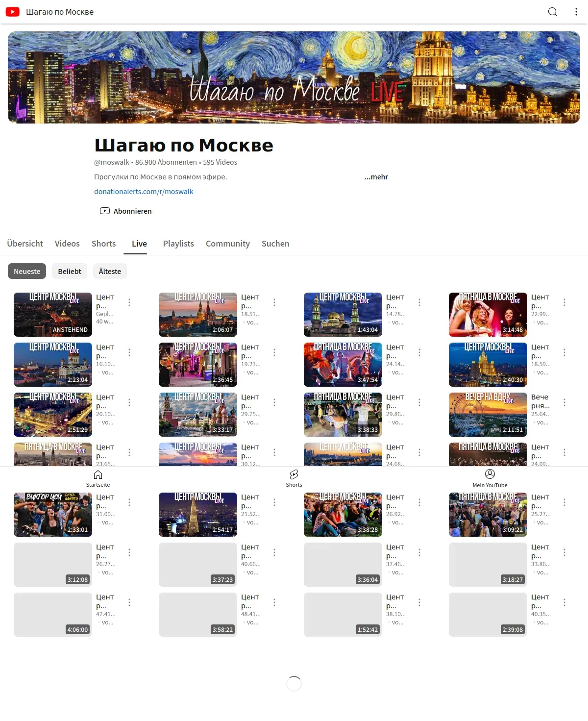Open options menu for 4:06:00 video
Screen dimensions: 588x721
(x=129, y=602)
